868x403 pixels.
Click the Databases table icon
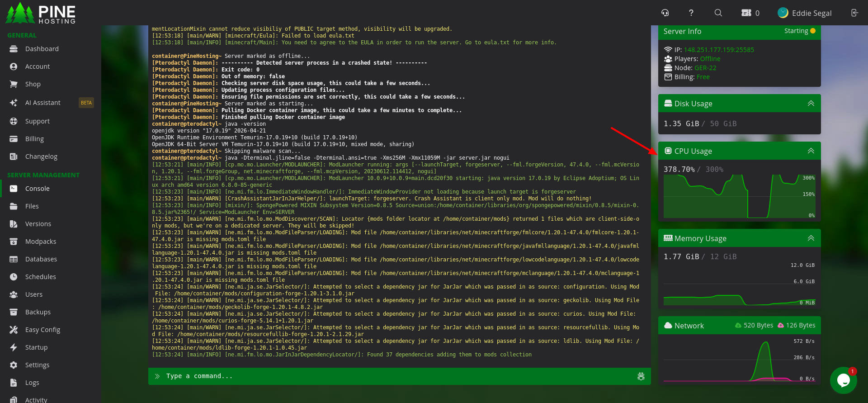[x=14, y=259]
